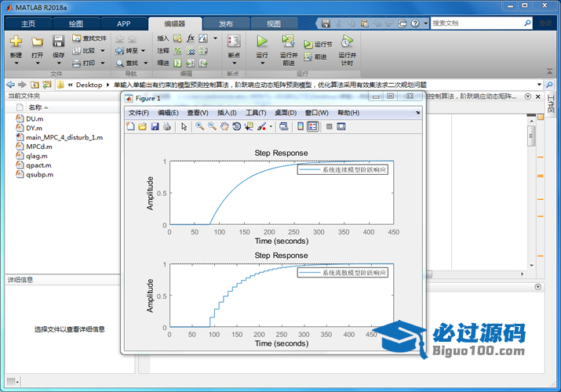Click the Breakpoints (断点) icon
561x392 pixels.
pos(233,43)
